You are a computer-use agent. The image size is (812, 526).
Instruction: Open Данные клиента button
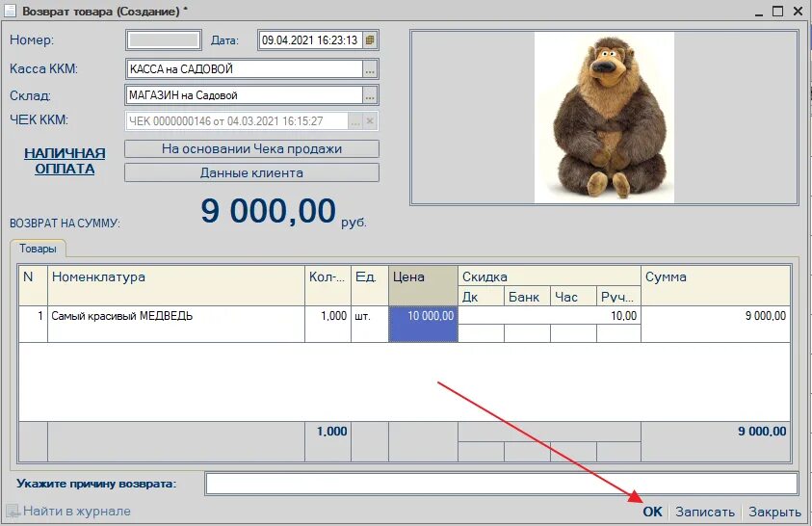point(251,172)
